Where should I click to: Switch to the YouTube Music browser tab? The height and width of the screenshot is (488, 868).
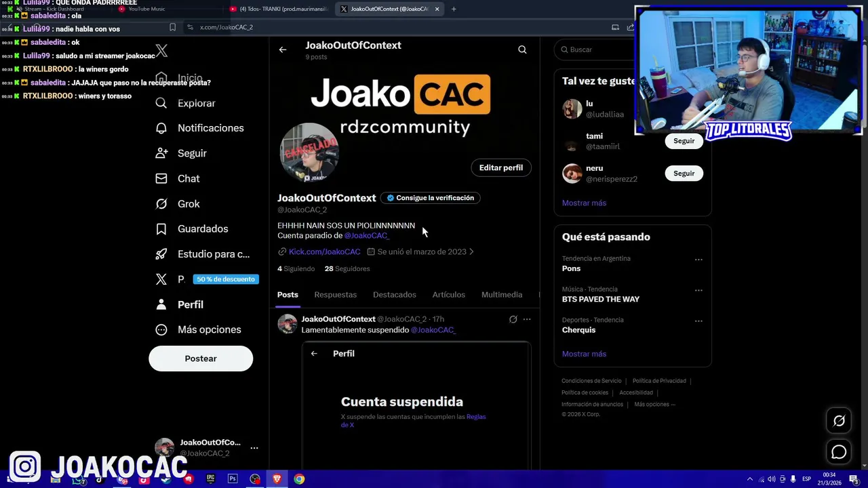tap(146, 9)
